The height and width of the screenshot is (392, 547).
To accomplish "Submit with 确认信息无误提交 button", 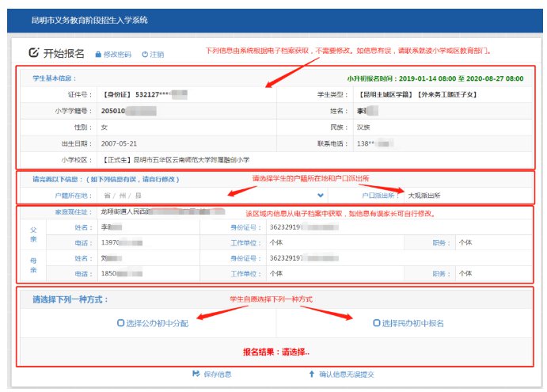I will [345, 373].
